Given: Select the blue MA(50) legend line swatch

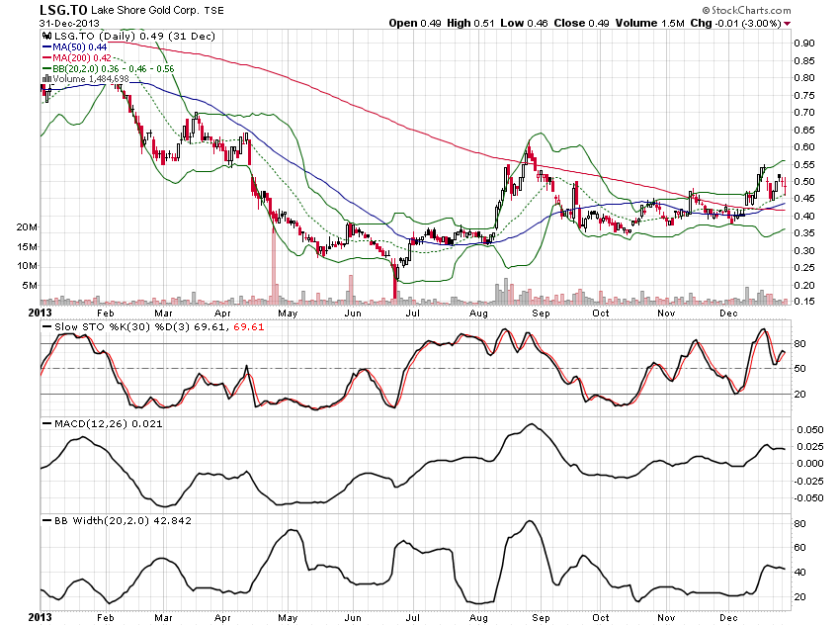Looking at the screenshot, I should click(x=46, y=47).
